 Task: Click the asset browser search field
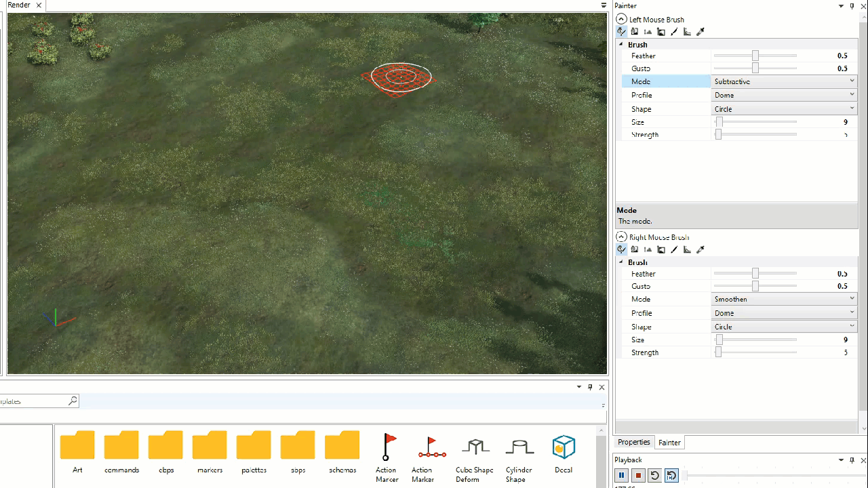(x=34, y=401)
